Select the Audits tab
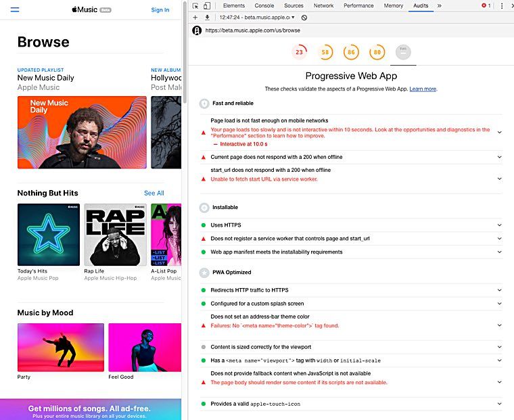 (421, 5)
